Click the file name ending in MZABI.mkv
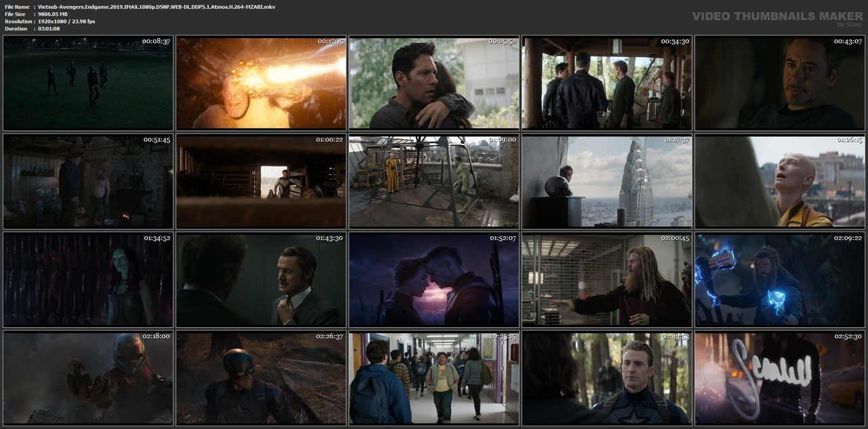 [157, 7]
